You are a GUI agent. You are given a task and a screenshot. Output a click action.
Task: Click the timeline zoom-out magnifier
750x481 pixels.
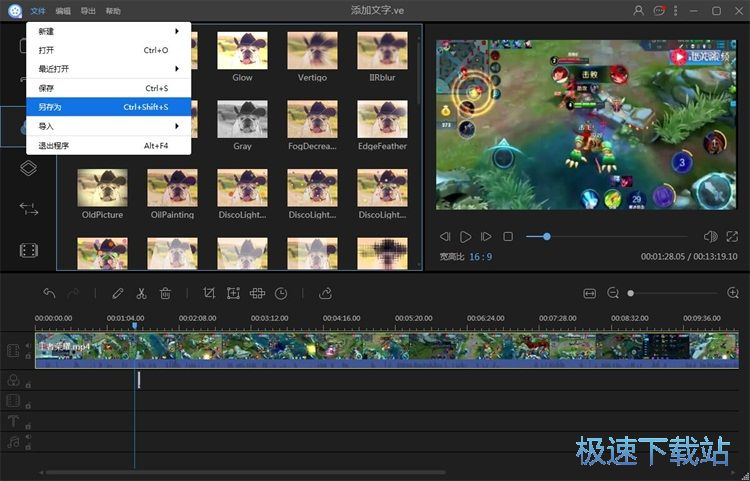[x=613, y=293]
